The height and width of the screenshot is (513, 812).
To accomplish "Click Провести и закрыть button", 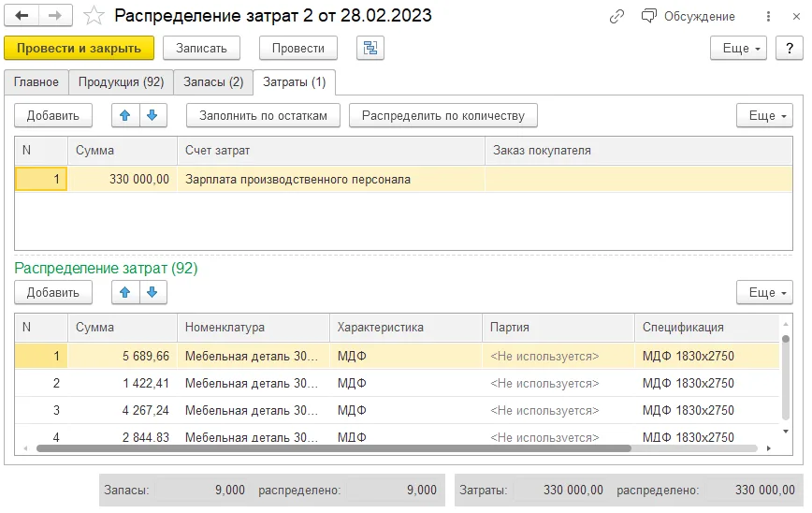I will [x=79, y=48].
